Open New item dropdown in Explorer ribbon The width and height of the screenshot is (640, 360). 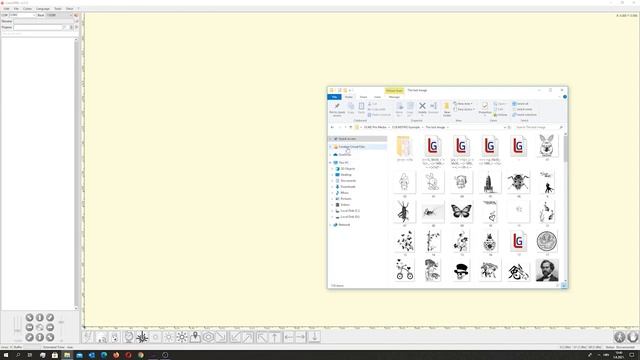click(x=463, y=104)
